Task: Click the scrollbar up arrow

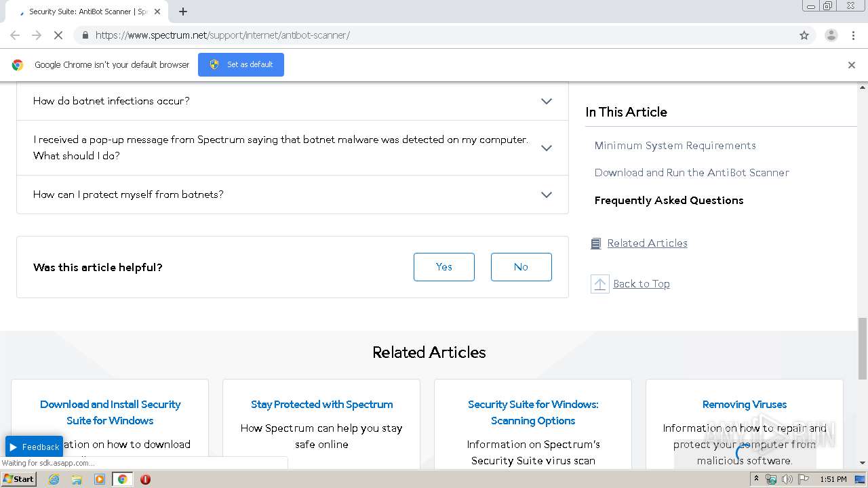Action: [x=863, y=87]
